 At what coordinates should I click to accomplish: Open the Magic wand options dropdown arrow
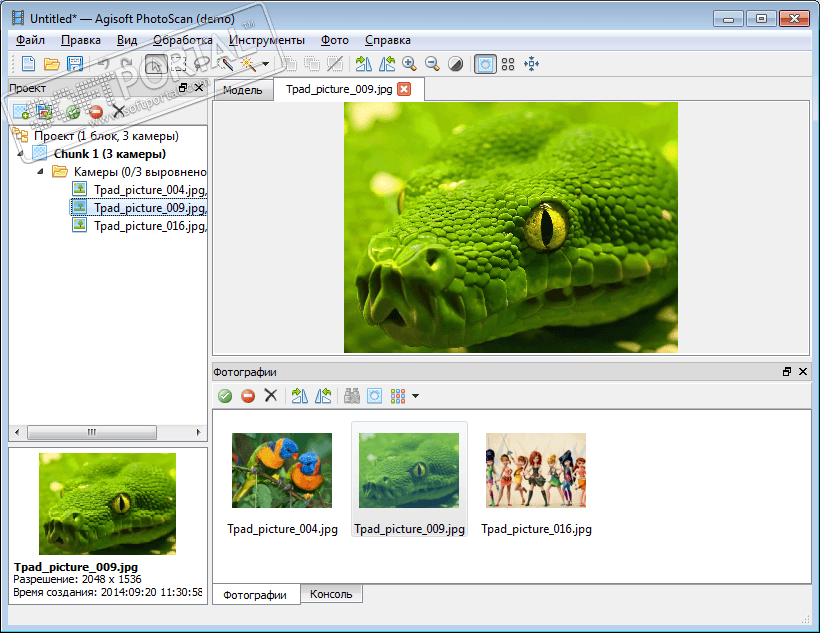[x=266, y=64]
